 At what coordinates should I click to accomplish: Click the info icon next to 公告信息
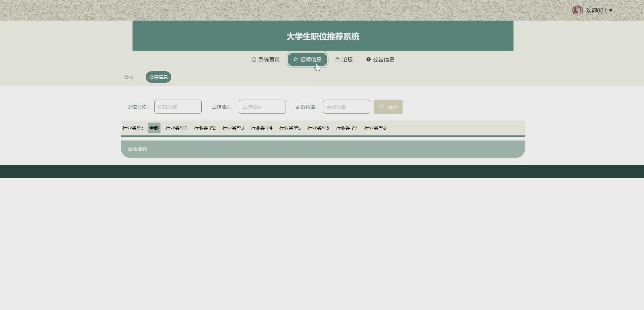(x=368, y=59)
